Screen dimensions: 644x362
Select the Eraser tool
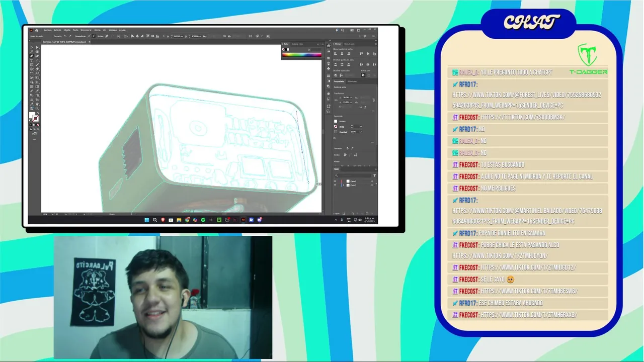[x=37, y=69]
